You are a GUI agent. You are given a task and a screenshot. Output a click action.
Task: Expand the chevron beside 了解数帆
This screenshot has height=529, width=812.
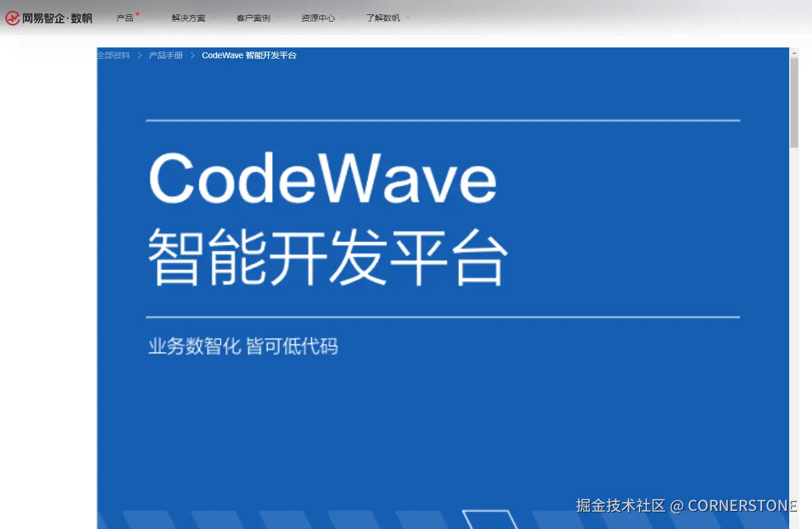click(408, 17)
